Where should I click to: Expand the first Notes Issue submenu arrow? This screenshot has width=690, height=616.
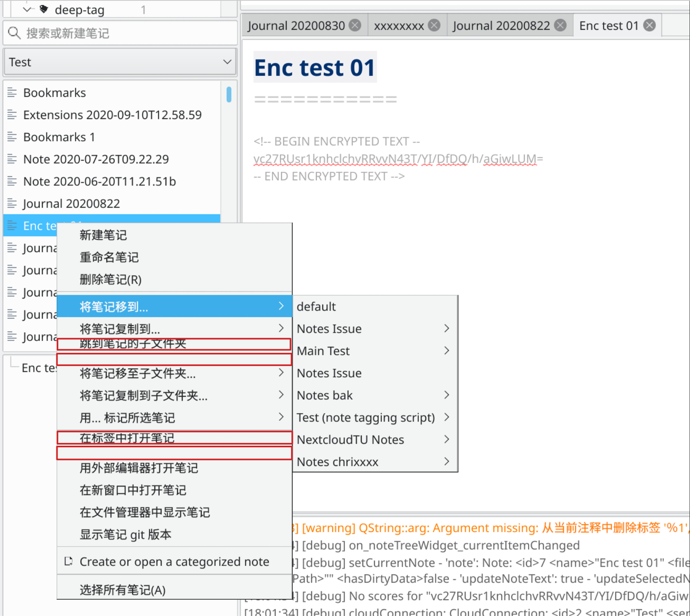click(x=447, y=328)
